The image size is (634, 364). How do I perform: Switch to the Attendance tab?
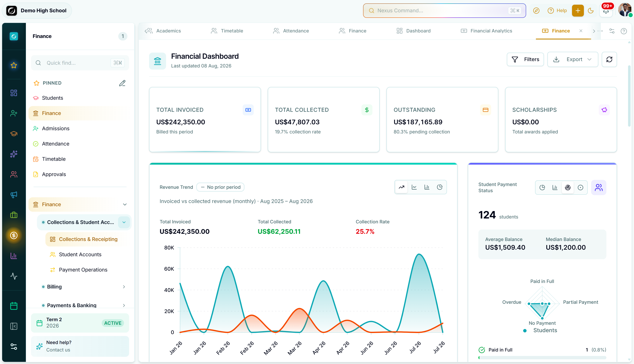click(291, 31)
